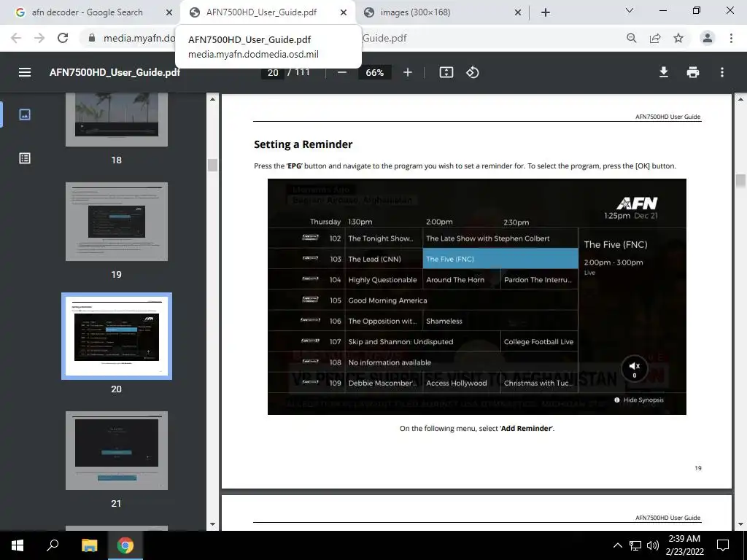
Task: Open the notification center icon
Action: coord(723,545)
